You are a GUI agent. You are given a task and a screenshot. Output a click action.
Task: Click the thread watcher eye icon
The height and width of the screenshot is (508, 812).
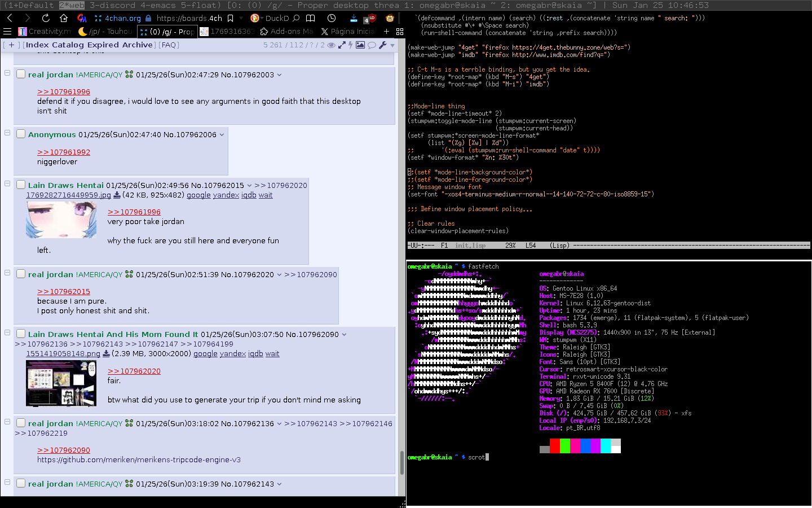click(332, 45)
